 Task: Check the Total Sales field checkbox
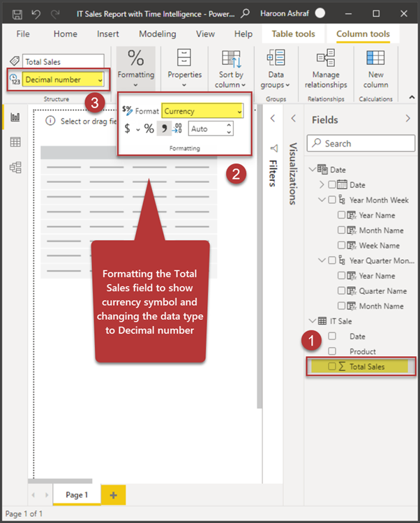[x=331, y=366]
